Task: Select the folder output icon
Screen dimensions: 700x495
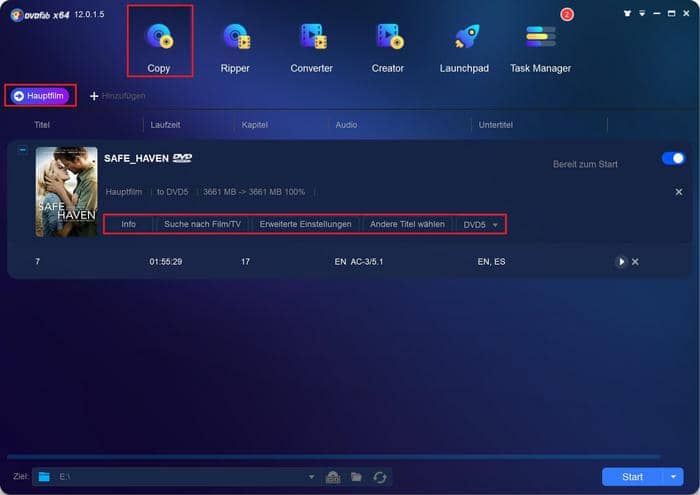Action: 356,477
